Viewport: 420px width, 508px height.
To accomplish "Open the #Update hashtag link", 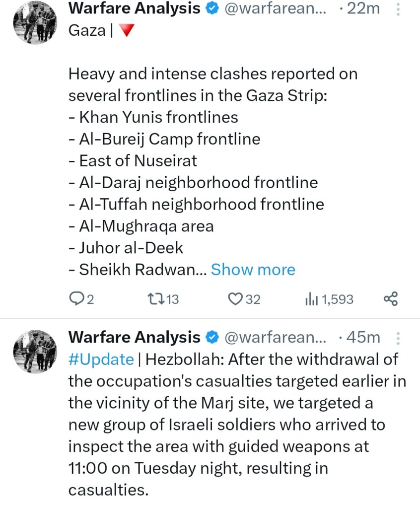I will coord(101,360).
